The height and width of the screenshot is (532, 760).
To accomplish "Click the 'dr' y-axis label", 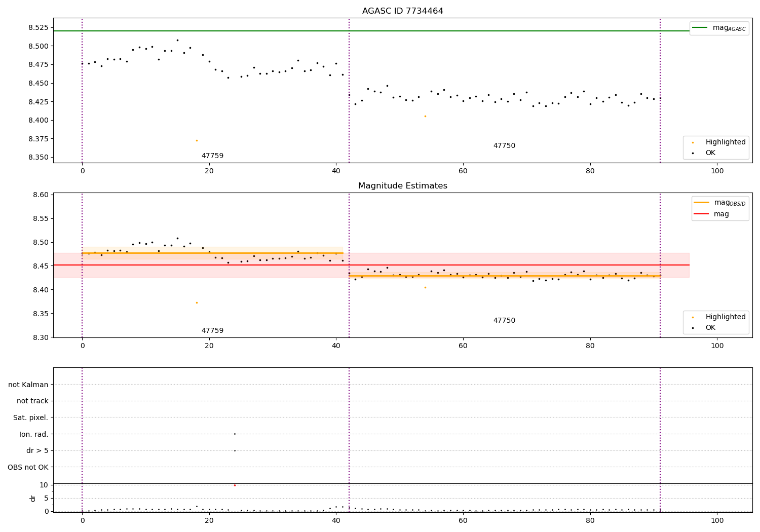I will [x=33, y=498].
